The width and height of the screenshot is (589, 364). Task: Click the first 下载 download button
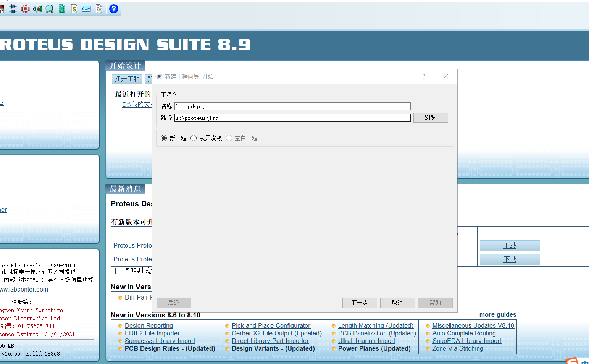(510, 246)
